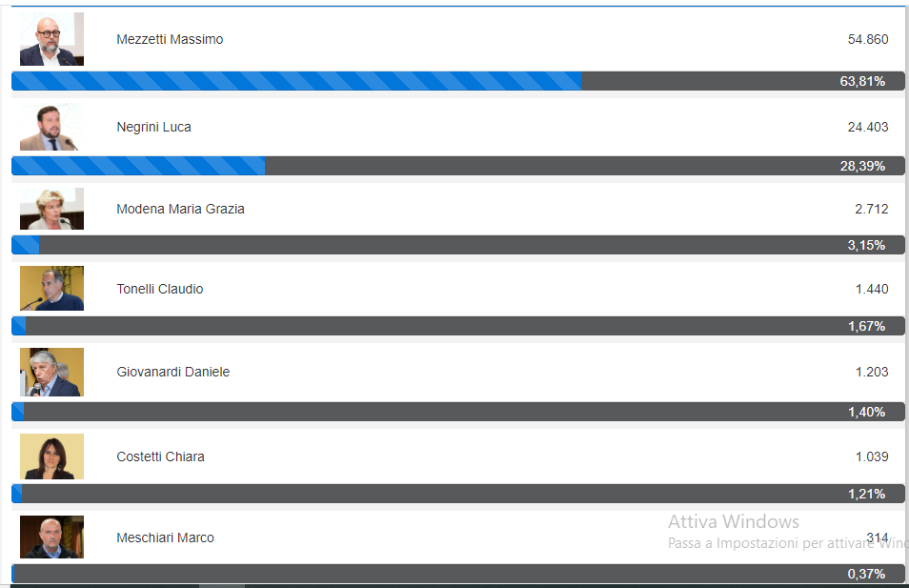Click the photo next to Giovanardi Daniele
Screen dimensions: 909x588
coord(51,372)
